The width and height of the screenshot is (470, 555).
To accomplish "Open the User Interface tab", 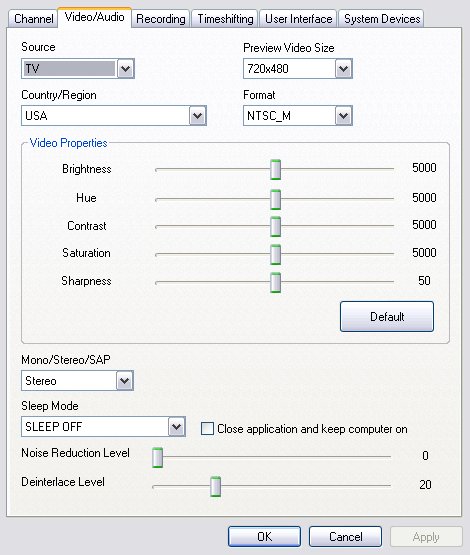I will click(x=298, y=18).
